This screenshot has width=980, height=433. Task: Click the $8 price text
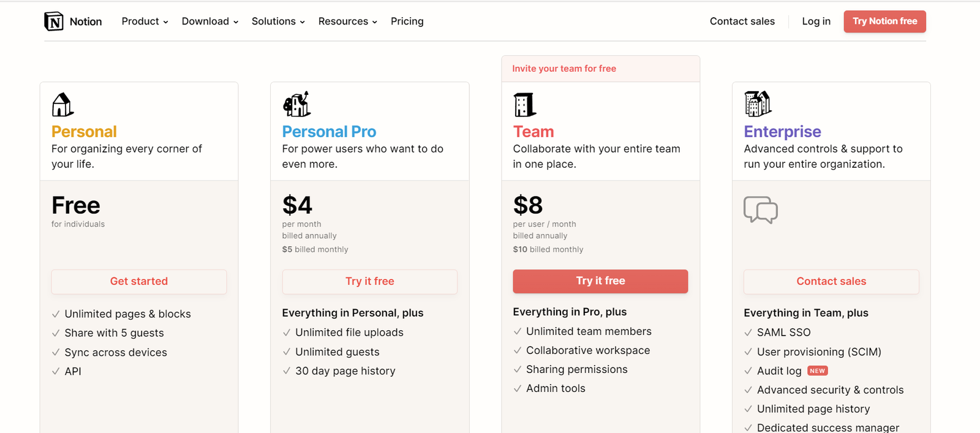(528, 205)
